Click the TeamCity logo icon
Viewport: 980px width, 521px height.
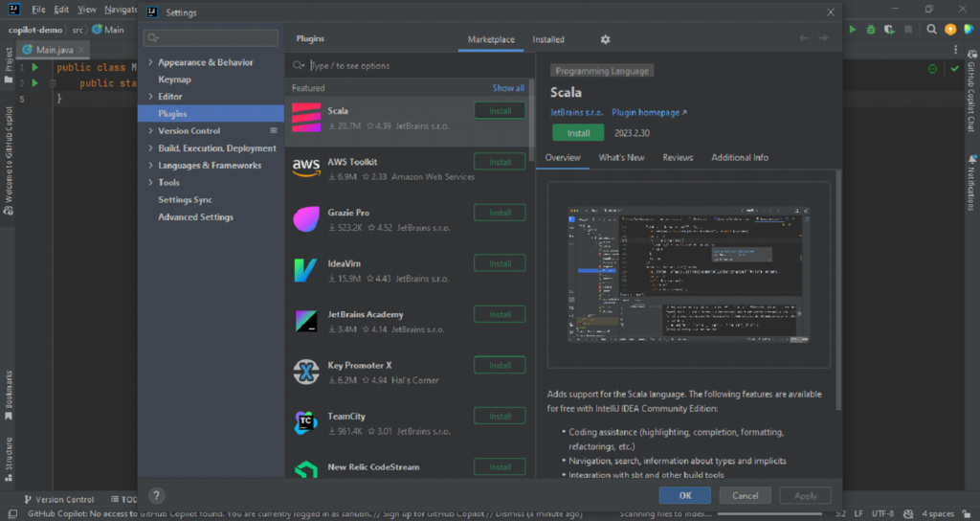pyautogui.click(x=306, y=422)
